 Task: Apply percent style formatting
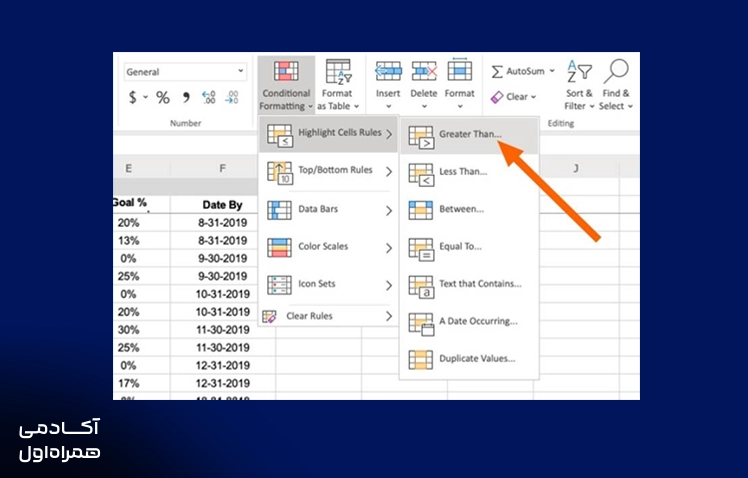pos(163,98)
